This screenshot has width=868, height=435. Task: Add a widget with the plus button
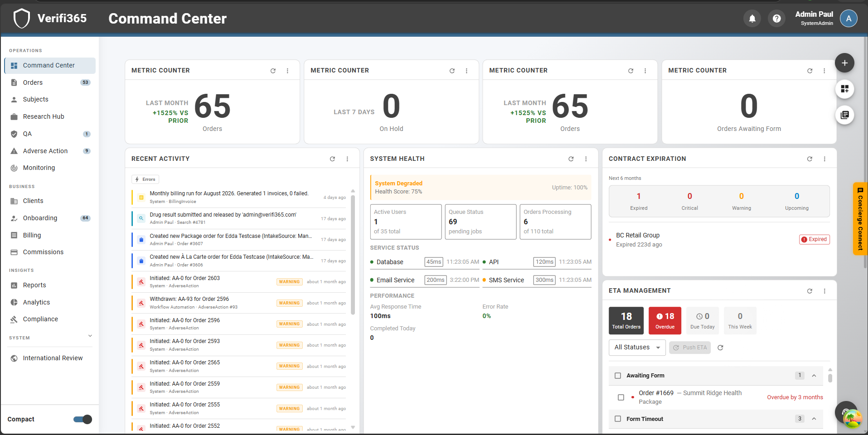[x=844, y=63]
